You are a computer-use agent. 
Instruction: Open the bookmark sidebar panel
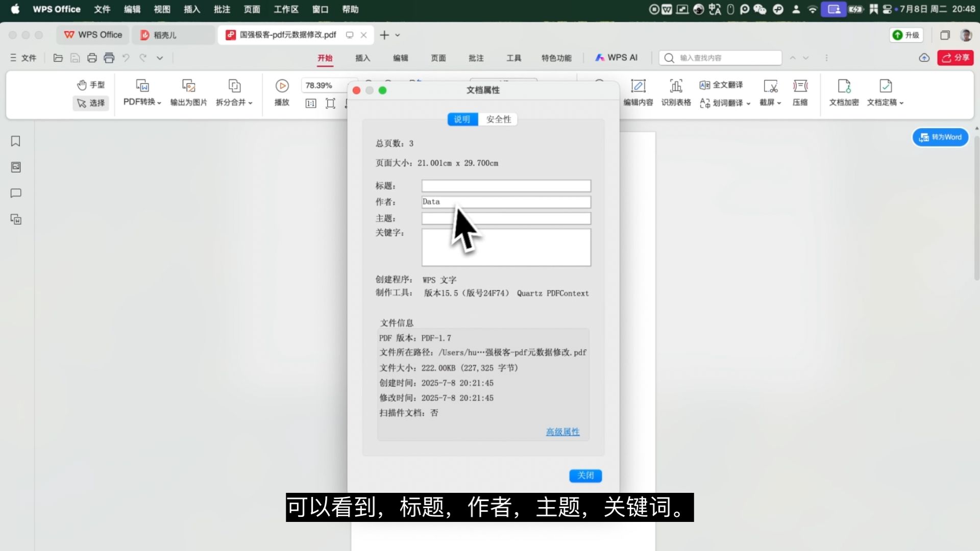point(16,141)
